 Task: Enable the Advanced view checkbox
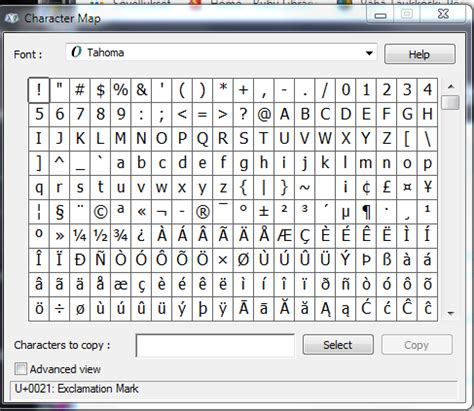tap(21, 369)
